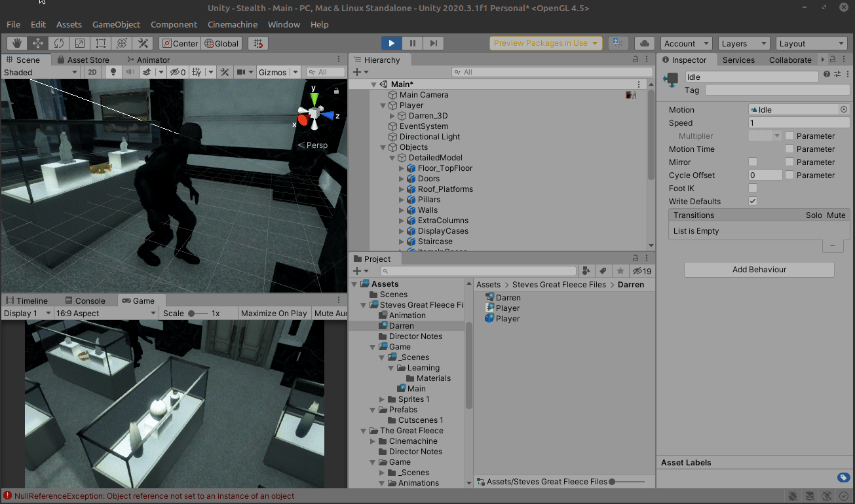Image resolution: width=855 pixels, height=504 pixels.
Task: Switch to the Animator tab
Action: click(x=147, y=60)
